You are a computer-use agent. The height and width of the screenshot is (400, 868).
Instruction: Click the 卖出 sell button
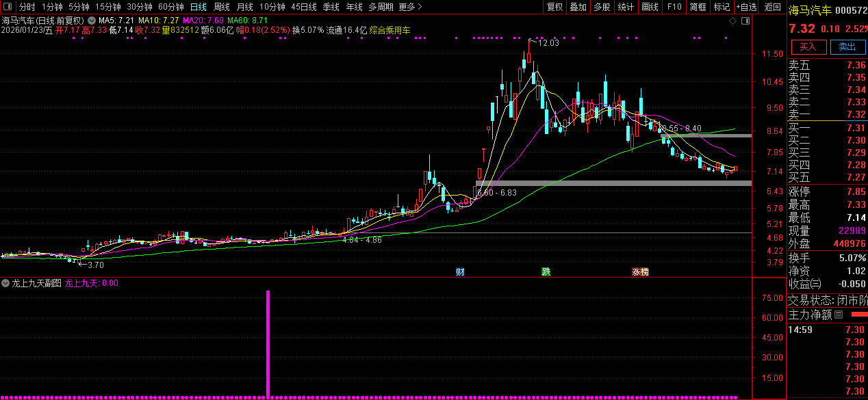[x=847, y=46]
